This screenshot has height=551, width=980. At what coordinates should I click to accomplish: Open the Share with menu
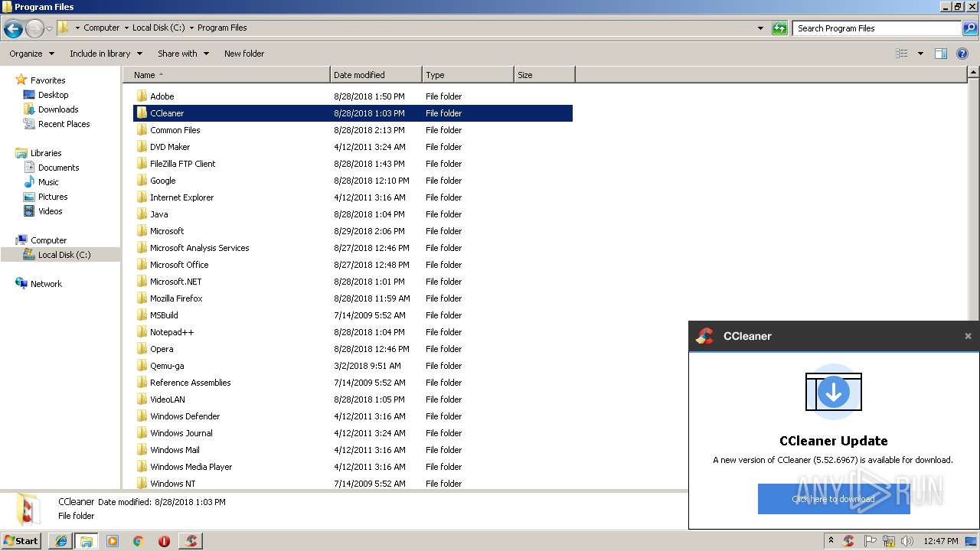(x=183, y=54)
